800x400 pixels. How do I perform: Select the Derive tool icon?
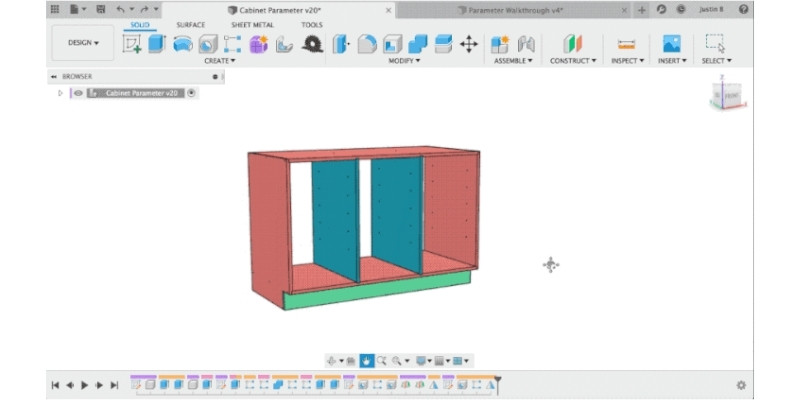click(284, 44)
